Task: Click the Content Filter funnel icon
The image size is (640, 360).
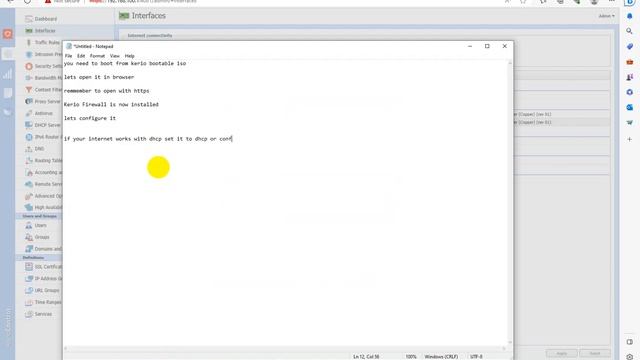Action: click(x=29, y=90)
